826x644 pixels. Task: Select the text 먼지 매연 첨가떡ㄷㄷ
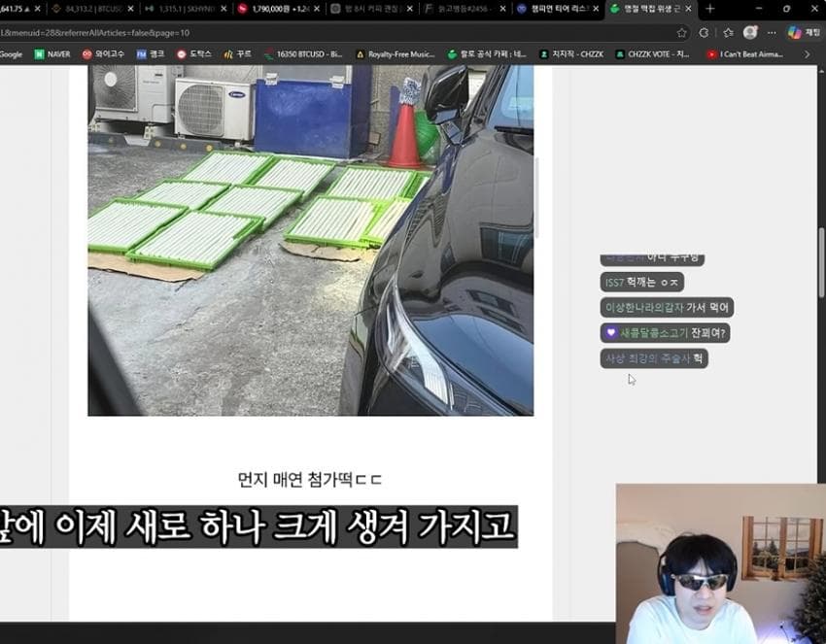coord(310,480)
